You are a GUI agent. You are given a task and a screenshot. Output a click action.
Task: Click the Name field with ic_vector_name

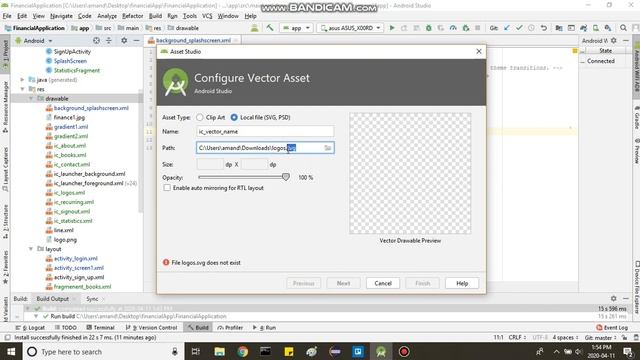[265, 131]
